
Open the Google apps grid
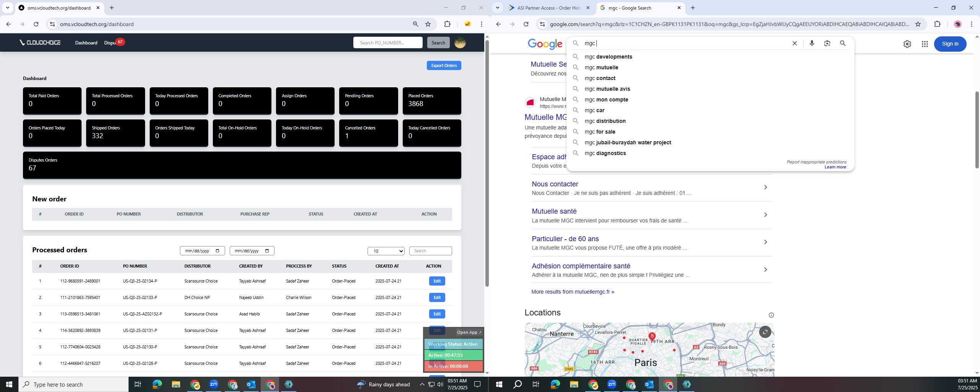[x=924, y=44]
